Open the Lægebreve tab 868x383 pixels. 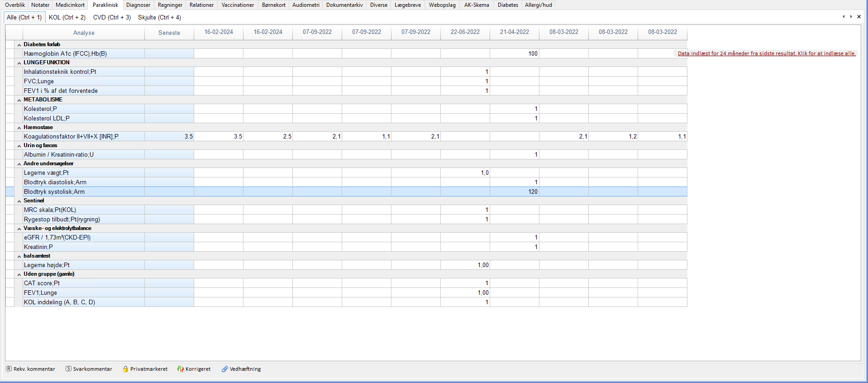click(407, 5)
